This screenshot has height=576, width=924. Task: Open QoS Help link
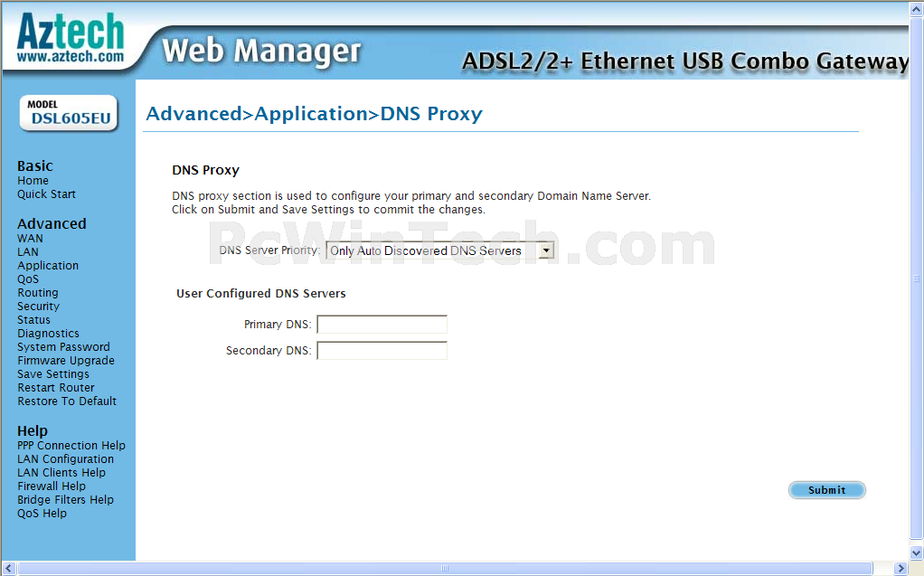pos(42,513)
